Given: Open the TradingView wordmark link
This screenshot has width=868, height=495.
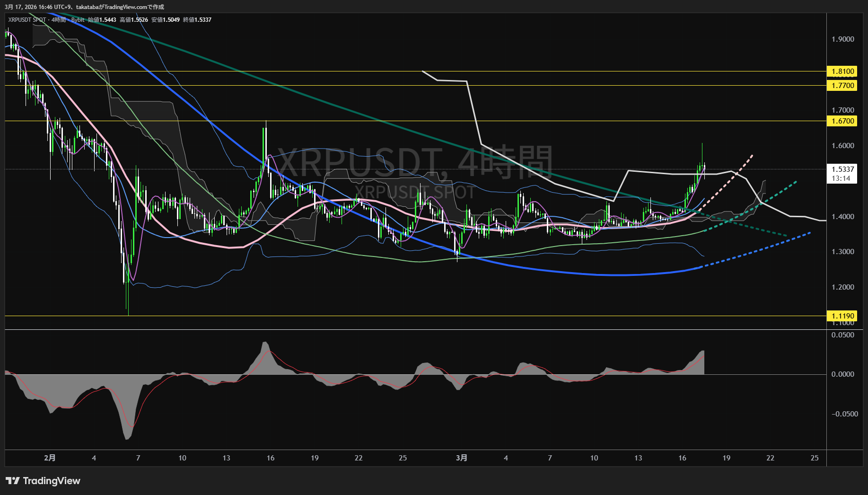Looking at the screenshot, I should 52,481.
